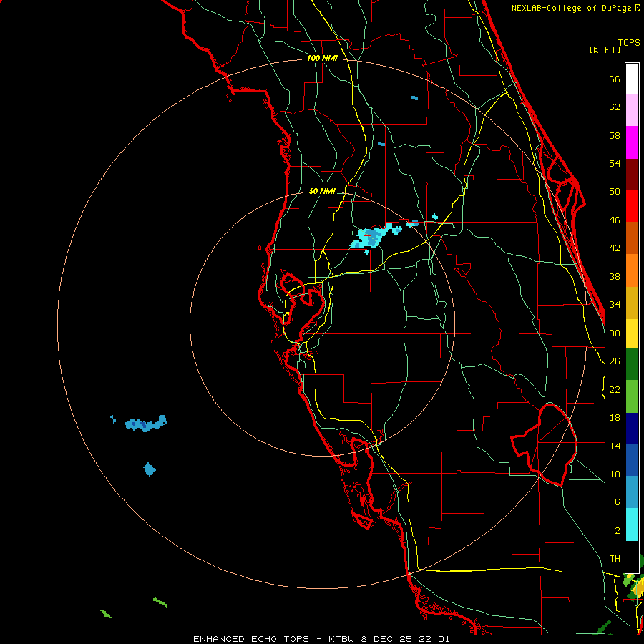
Task: Click the 62 legend value
Action: tap(615, 107)
